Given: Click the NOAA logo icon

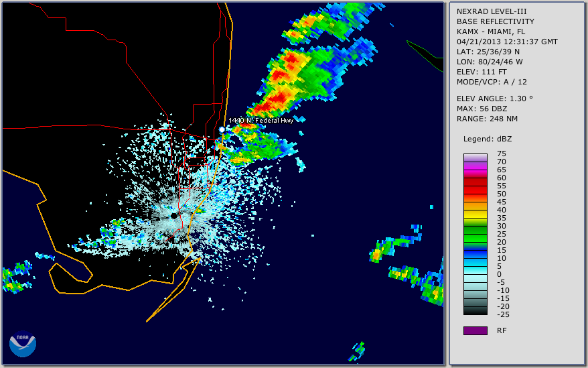Looking at the screenshot, I should (23, 344).
